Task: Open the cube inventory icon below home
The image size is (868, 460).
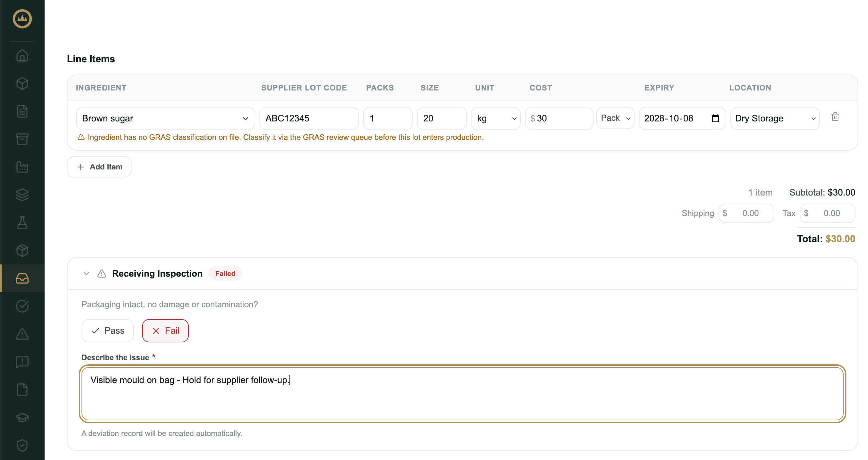Action: pos(22,84)
